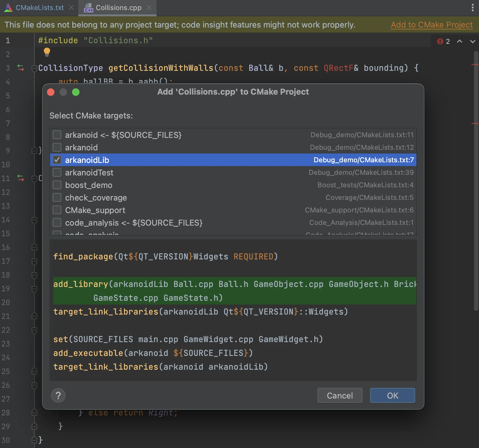479x448 pixels.
Task: Click the fold end marker at line 30
Action: [34, 440]
